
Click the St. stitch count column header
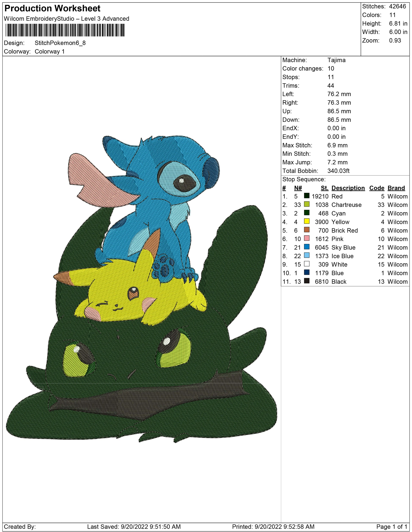[x=324, y=188]
